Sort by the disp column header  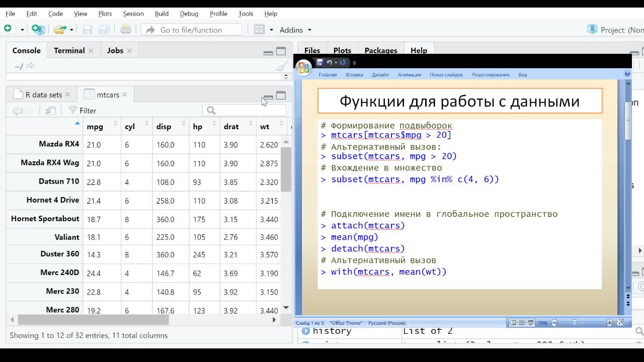click(x=170, y=126)
